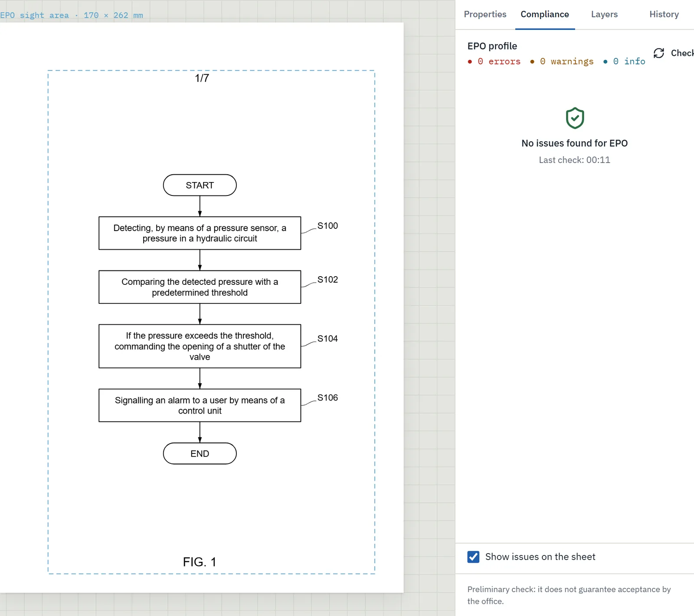The image size is (694, 616).
Task: Select the commanding the opening of a shutter box
Action: click(x=200, y=346)
